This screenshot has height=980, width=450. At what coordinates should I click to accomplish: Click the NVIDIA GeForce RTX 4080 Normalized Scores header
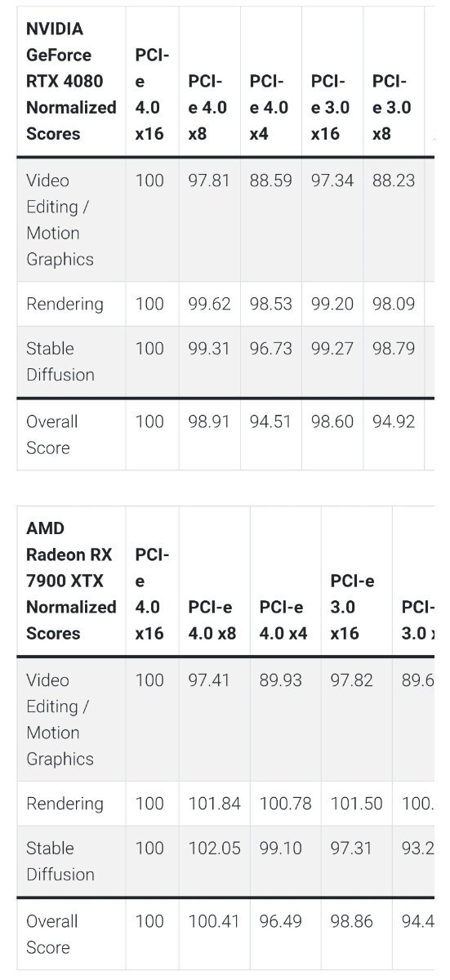click(71, 81)
